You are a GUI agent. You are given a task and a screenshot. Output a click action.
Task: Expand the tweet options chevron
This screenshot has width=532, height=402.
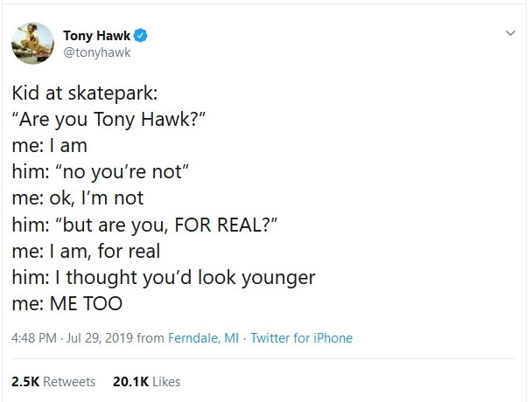(510, 34)
